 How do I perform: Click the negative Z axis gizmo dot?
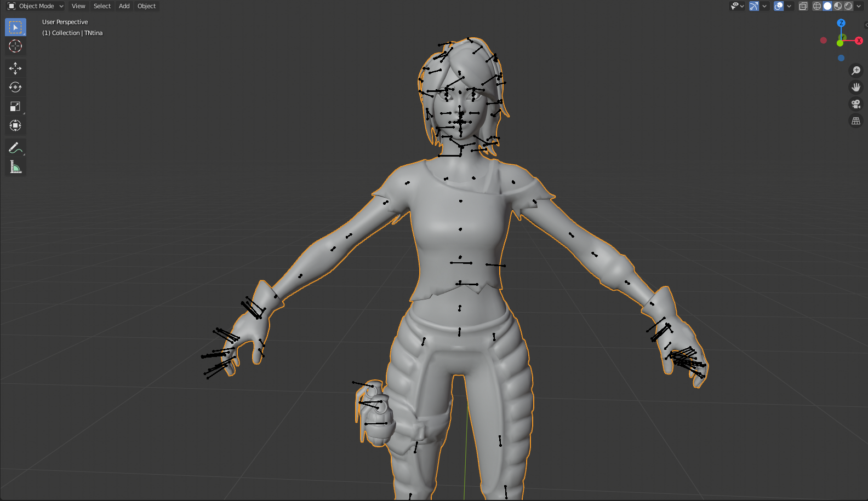point(841,58)
